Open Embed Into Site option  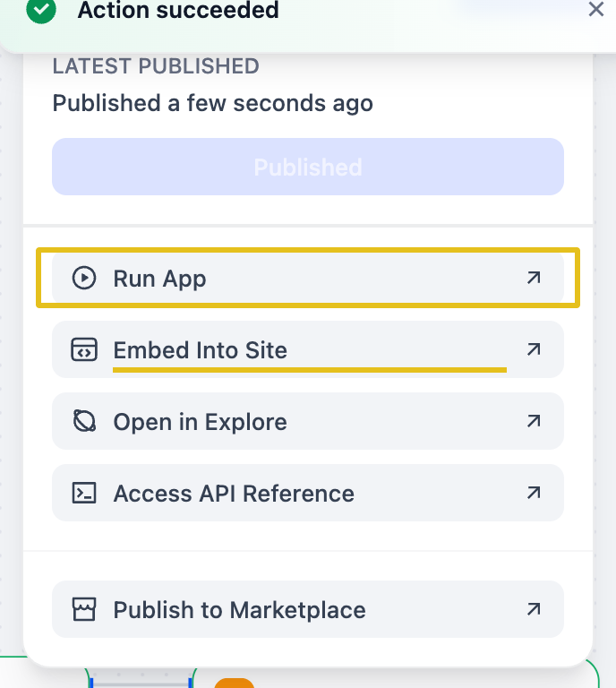[308, 349]
